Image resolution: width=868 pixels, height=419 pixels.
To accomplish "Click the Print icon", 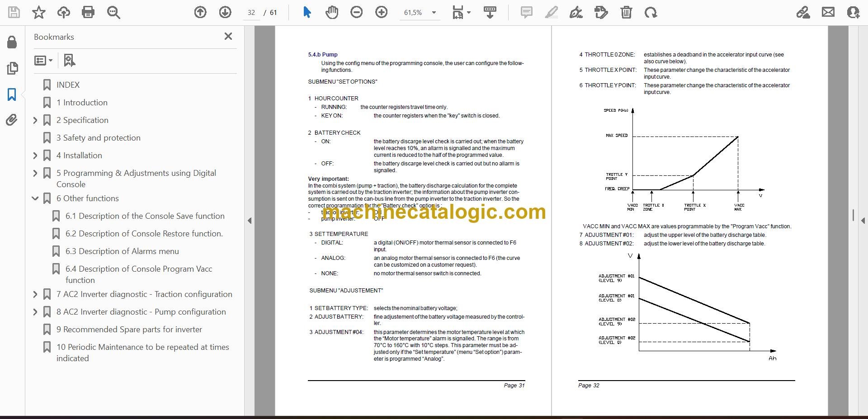I will click(x=88, y=12).
